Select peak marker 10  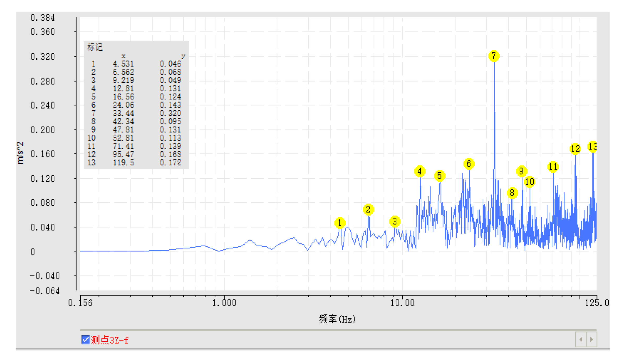coord(529,181)
